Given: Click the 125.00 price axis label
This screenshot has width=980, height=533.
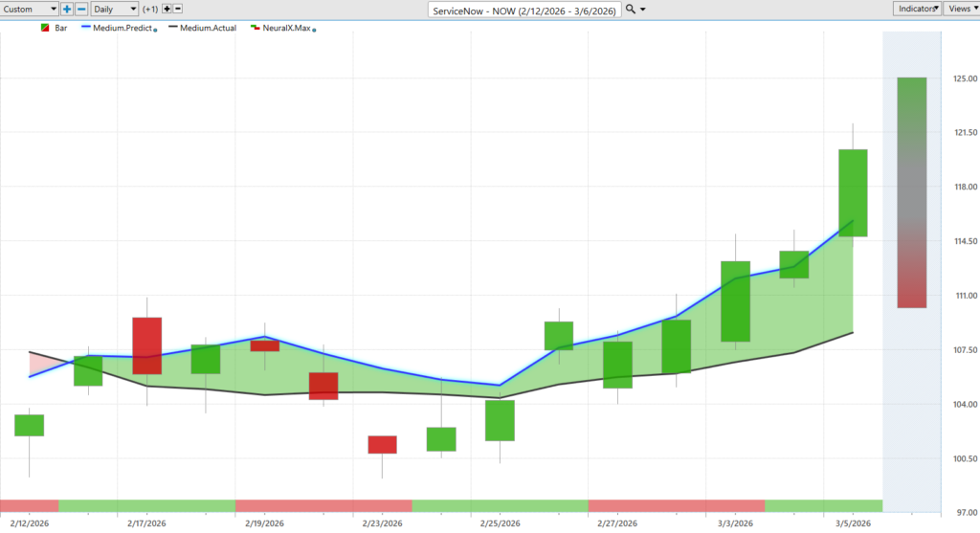Looking at the screenshot, I should [965, 78].
